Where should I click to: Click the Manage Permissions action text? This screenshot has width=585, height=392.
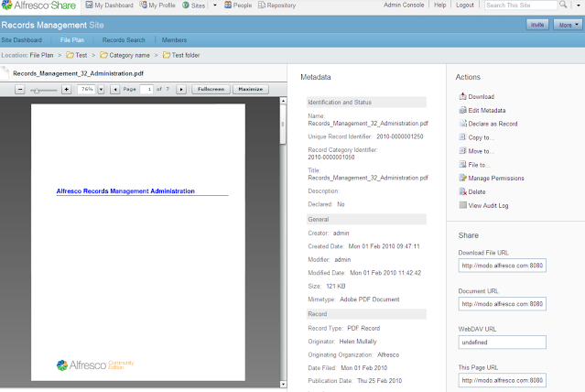(x=496, y=178)
